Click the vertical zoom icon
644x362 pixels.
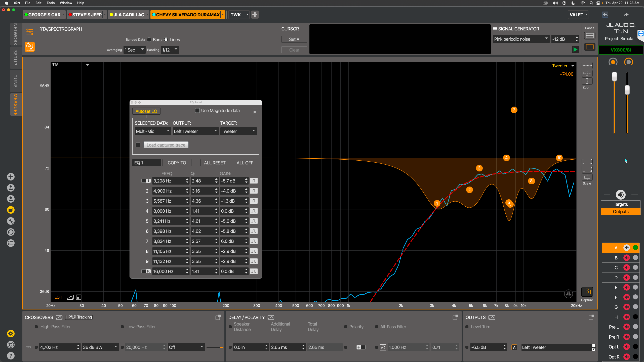(x=587, y=81)
